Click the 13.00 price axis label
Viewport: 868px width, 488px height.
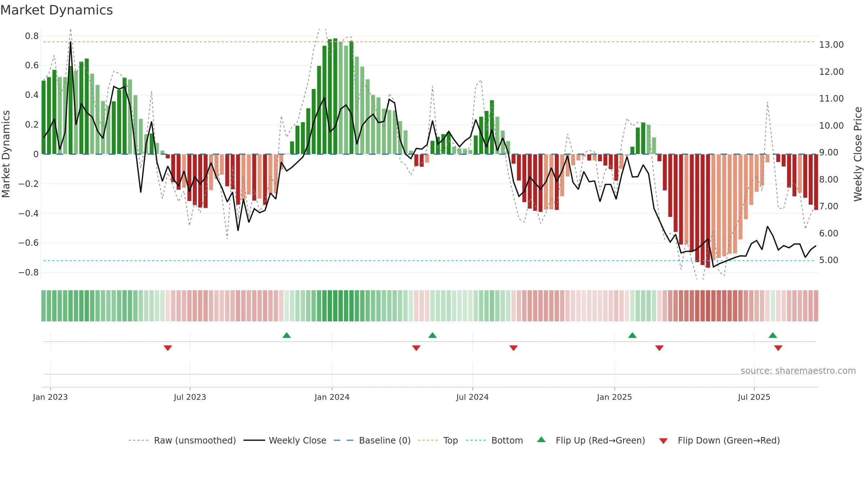coord(831,45)
